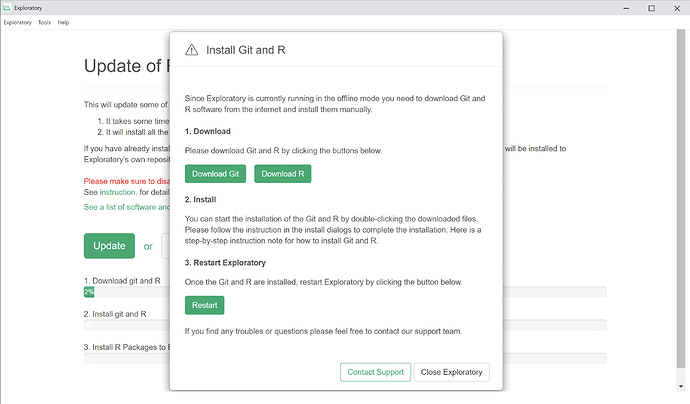Click the '3. Install R Packages' label
Viewport: 690px width, 404px height.
tap(127, 347)
